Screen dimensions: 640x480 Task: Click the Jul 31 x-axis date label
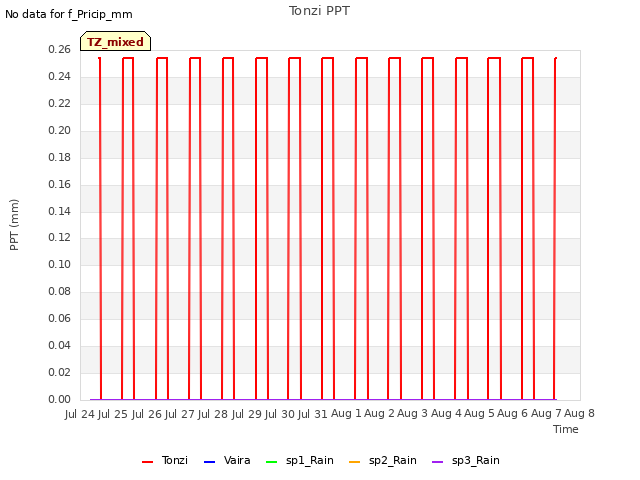pyautogui.click(x=313, y=414)
